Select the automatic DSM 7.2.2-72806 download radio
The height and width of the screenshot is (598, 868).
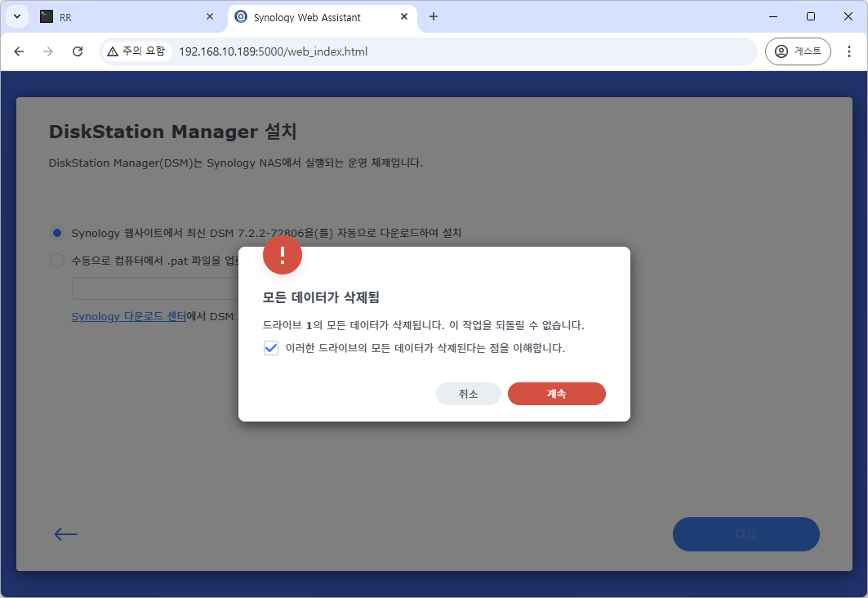tap(57, 233)
